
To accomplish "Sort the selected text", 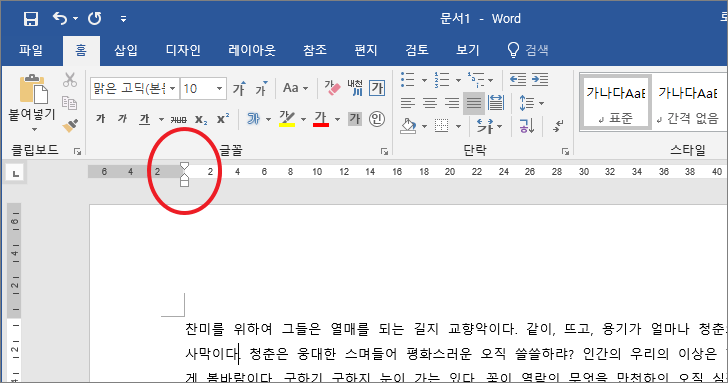I will click(526, 126).
